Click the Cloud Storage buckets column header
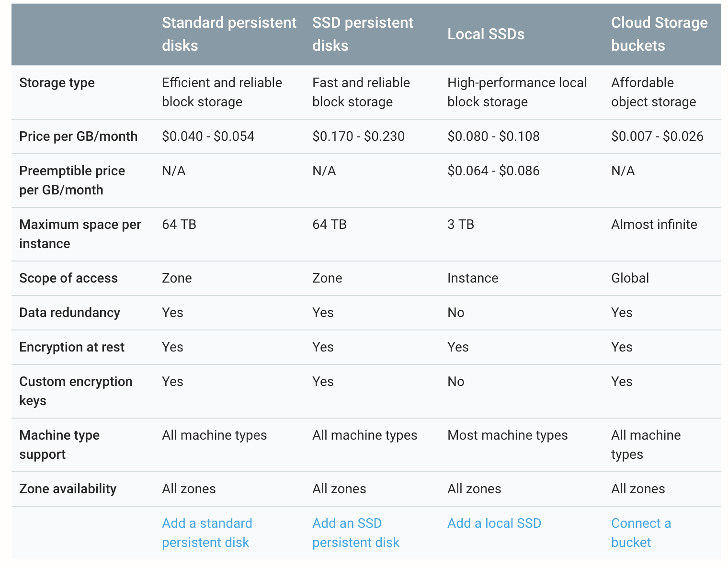This screenshot has width=728, height=568. coord(659,34)
